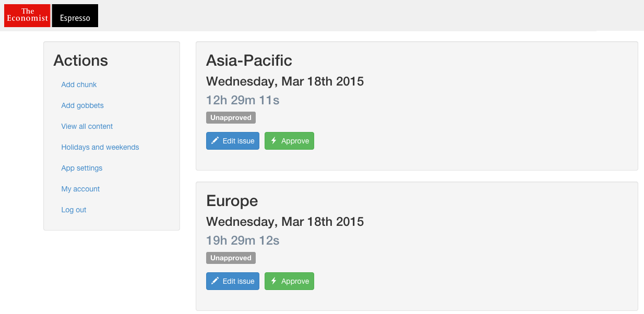
Task: Click the Unapproved badge under Europe
Action: (231, 258)
